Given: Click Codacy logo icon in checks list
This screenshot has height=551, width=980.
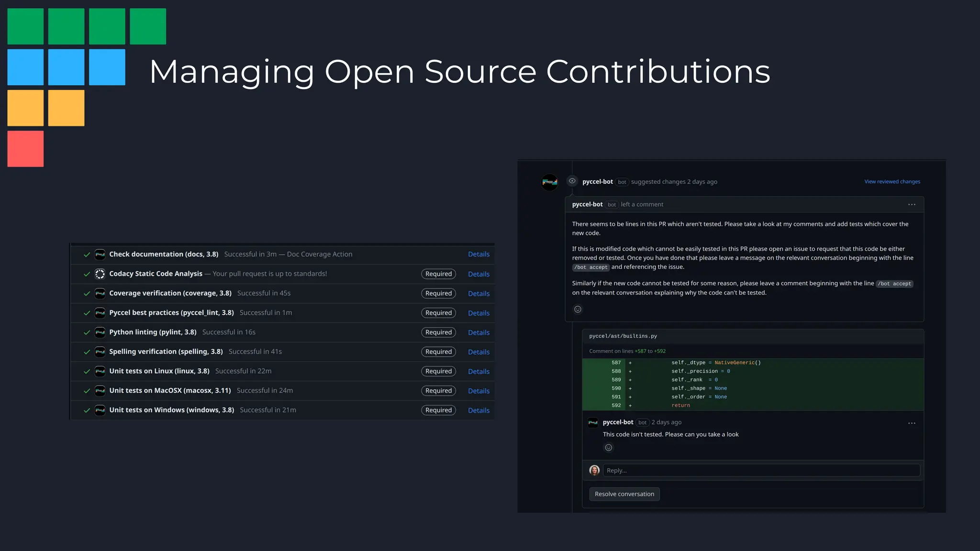Looking at the screenshot, I should pyautogui.click(x=100, y=274).
